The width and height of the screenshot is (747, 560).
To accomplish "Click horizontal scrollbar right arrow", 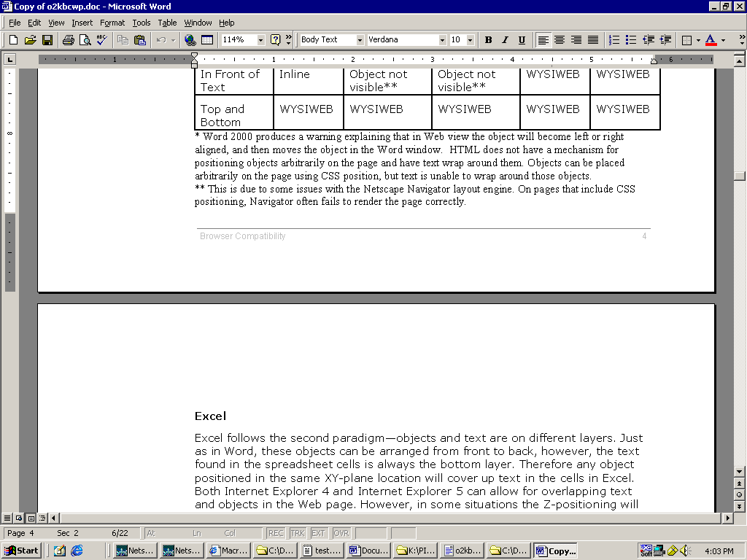I will pyautogui.click(x=727, y=518).
